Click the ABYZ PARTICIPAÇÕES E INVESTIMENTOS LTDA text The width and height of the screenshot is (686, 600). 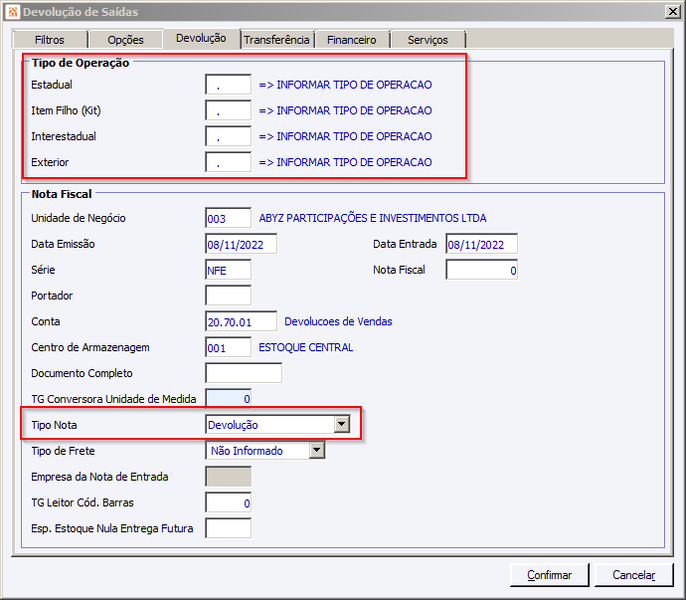point(372,218)
